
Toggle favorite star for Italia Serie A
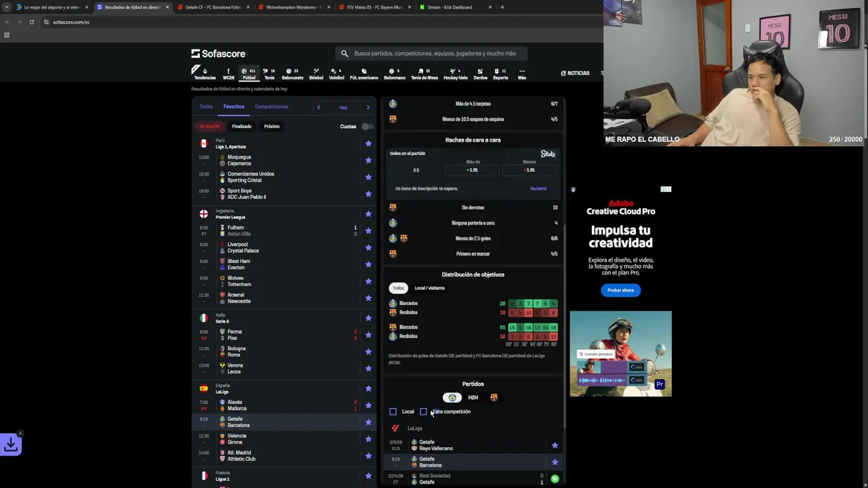[368, 318]
